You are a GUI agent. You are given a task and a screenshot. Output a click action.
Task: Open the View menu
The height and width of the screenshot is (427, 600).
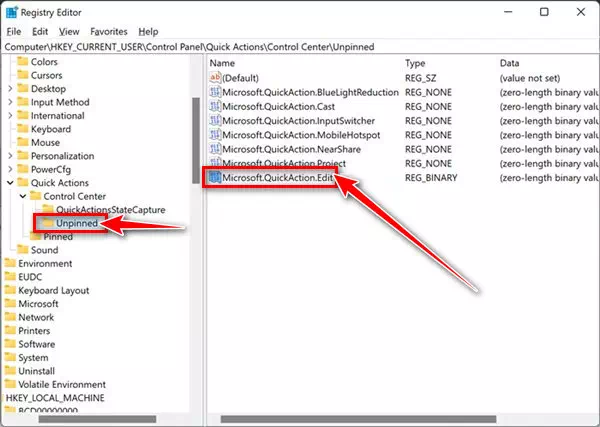[69, 32]
